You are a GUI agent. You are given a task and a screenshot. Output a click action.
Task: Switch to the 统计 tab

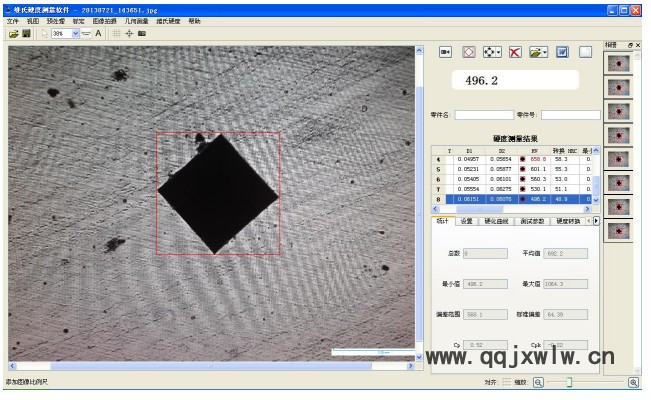[x=443, y=221]
